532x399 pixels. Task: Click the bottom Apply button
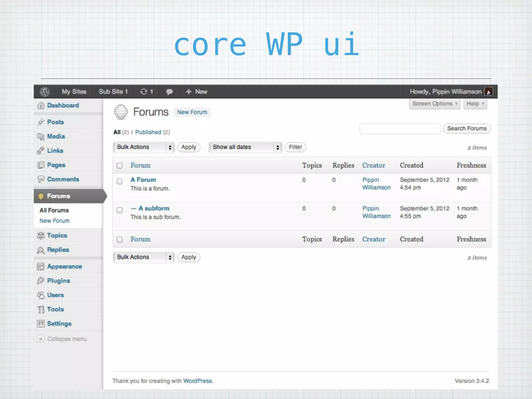(189, 257)
